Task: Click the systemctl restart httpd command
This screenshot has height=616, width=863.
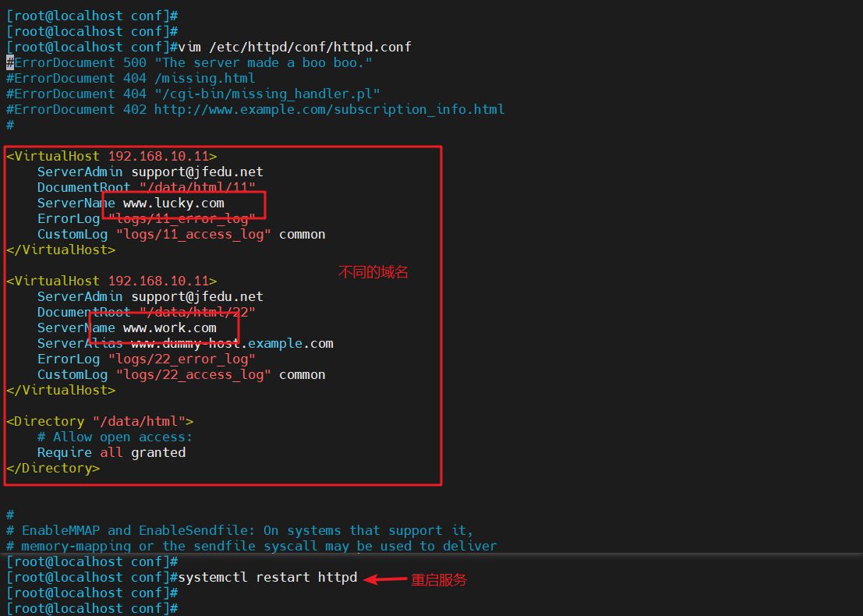Action: coord(267,578)
